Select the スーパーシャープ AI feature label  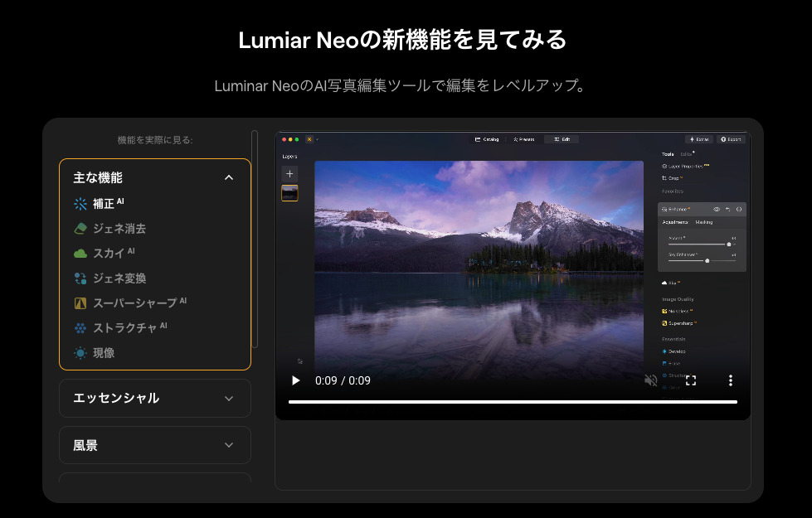[134, 303]
